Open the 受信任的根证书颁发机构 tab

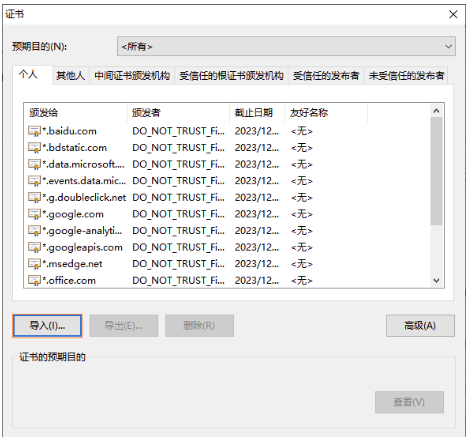click(231, 76)
